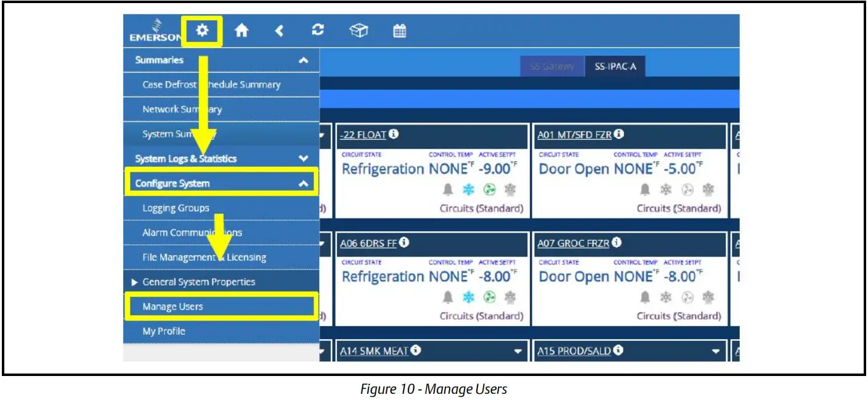Screen dimensions: 868x400
Task: Open the inventory box icon in the toolbar
Action: pyautogui.click(x=359, y=30)
